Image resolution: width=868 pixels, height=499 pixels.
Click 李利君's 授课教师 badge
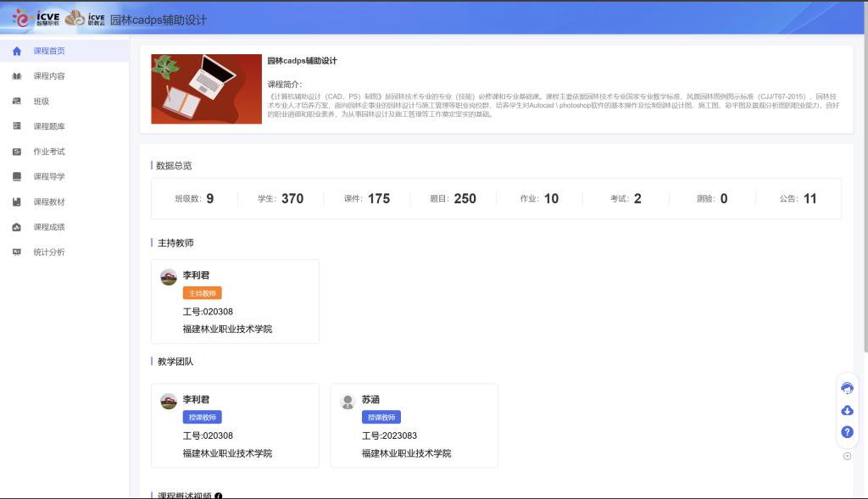tap(202, 417)
